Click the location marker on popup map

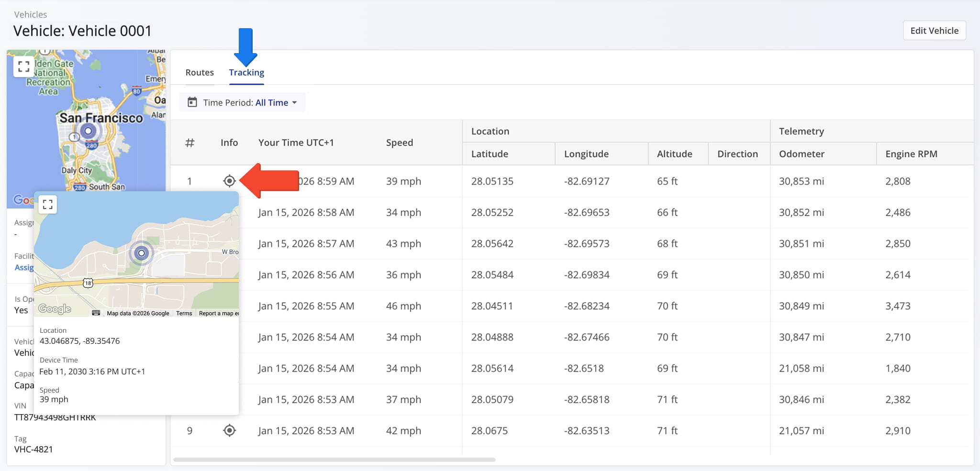(141, 253)
